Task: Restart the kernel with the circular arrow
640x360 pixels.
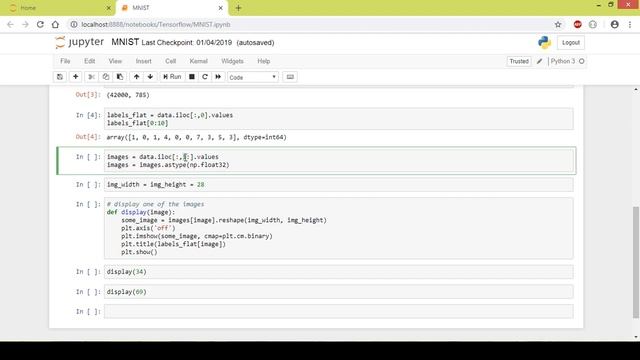Action: (205, 77)
